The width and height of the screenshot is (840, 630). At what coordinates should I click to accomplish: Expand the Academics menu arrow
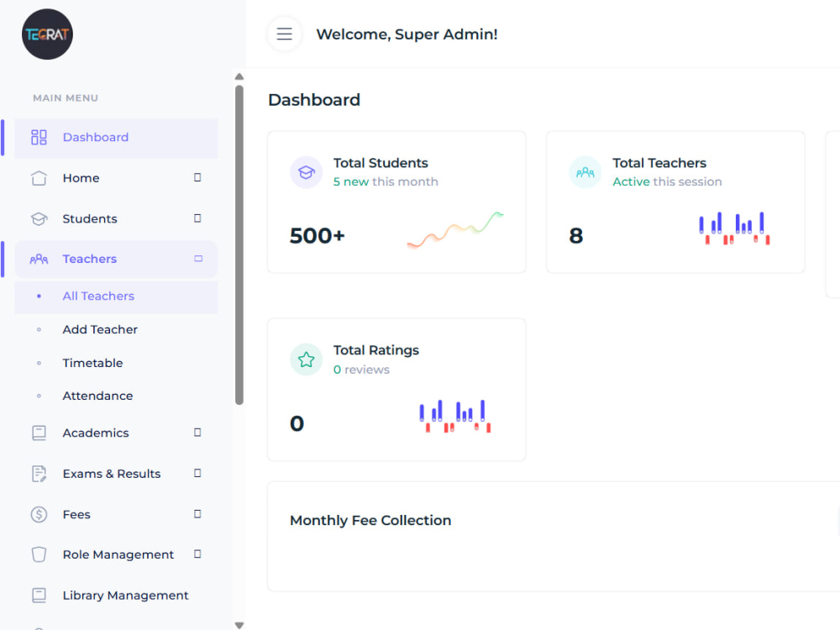197,433
